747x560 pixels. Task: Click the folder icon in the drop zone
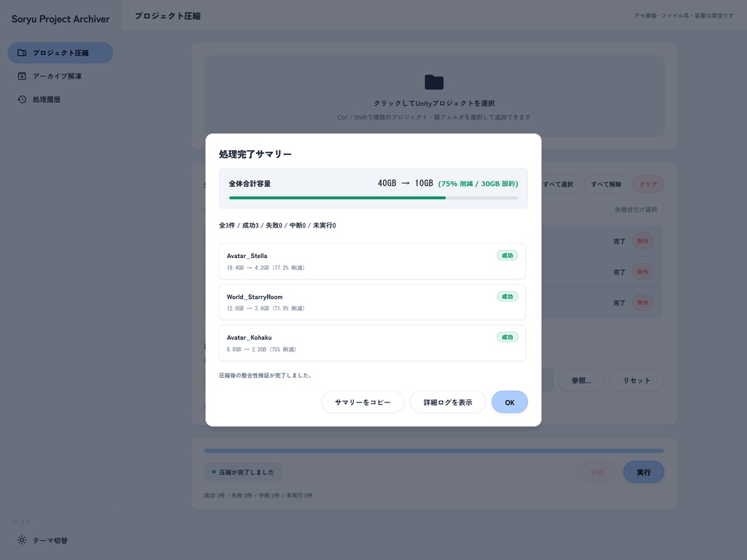pos(434,82)
